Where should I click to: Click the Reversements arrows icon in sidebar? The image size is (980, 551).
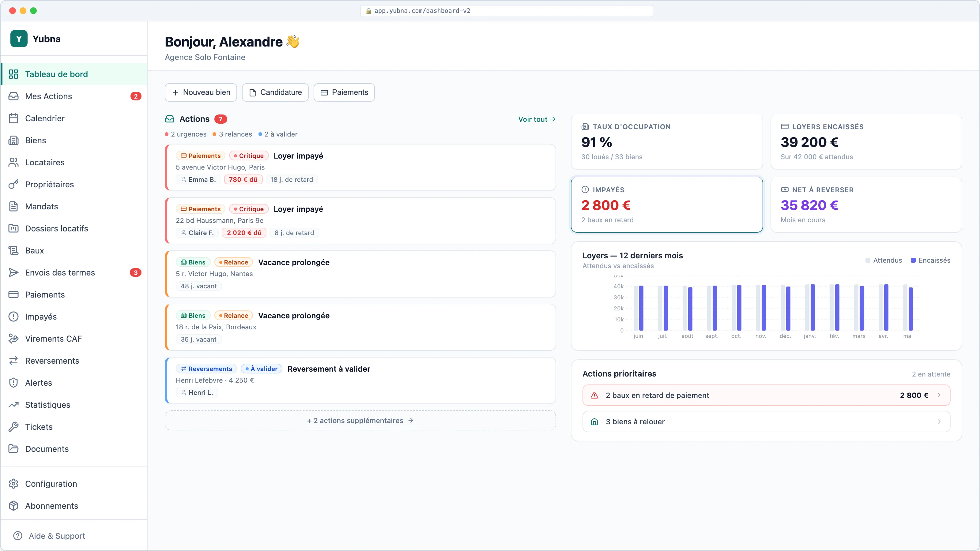pos(14,361)
